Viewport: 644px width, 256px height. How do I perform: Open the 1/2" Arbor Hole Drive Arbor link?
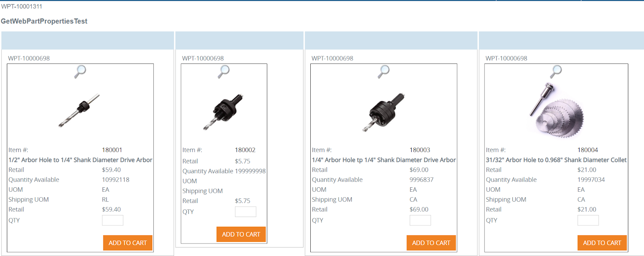click(x=80, y=160)
